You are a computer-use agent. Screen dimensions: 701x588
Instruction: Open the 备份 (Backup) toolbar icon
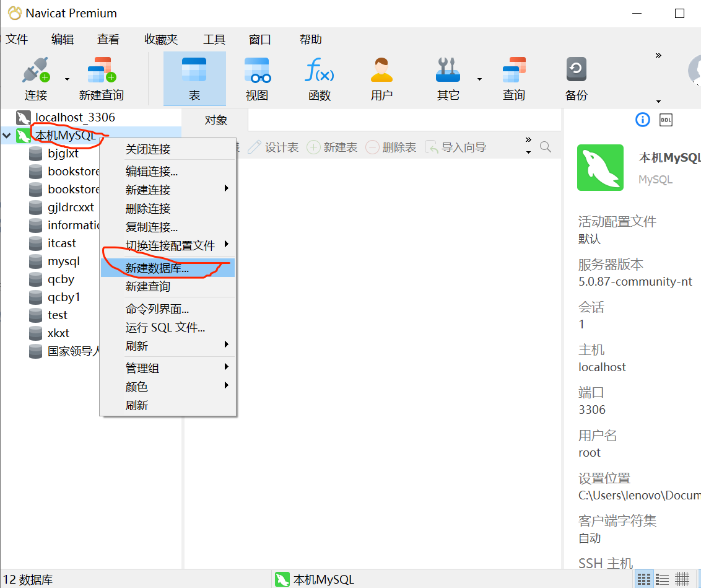pos(576,77)
